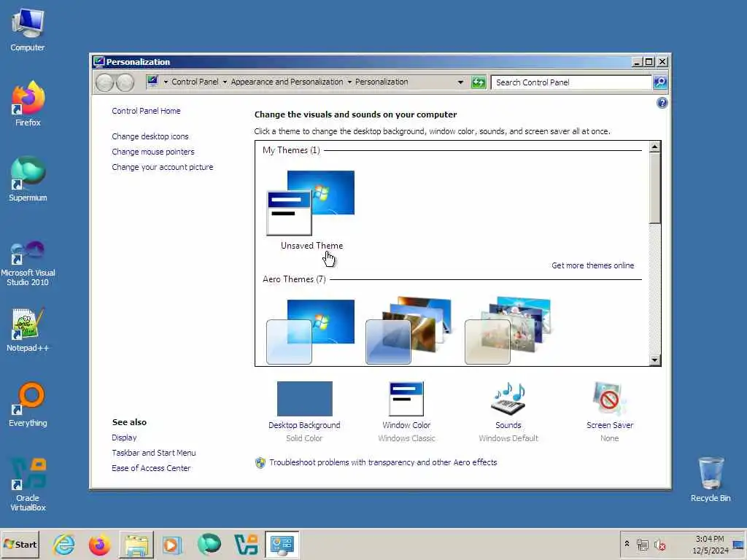Open Visual Studio from the taskbar
Viewport: 747px width, 560px height.
coord(246,544)
